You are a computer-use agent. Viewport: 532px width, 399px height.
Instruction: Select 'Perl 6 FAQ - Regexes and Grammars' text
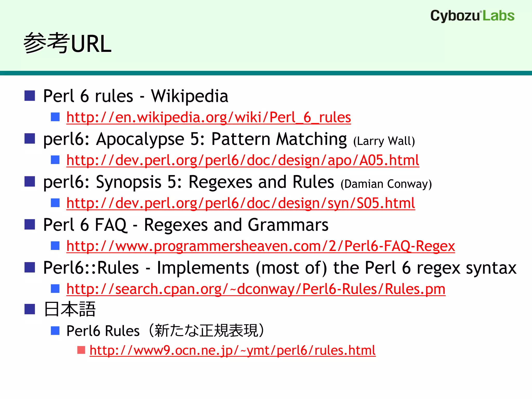(x=186, y=225)
